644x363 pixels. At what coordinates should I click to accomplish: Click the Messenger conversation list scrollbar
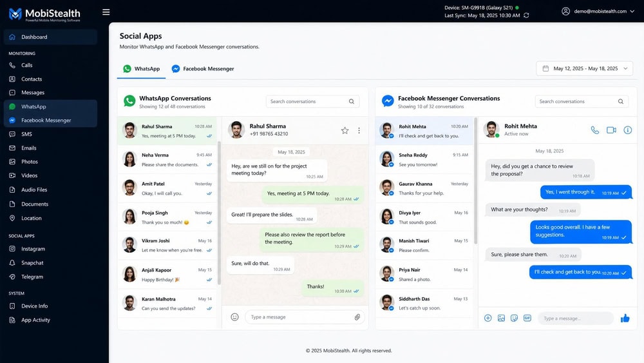coord(476,181)
